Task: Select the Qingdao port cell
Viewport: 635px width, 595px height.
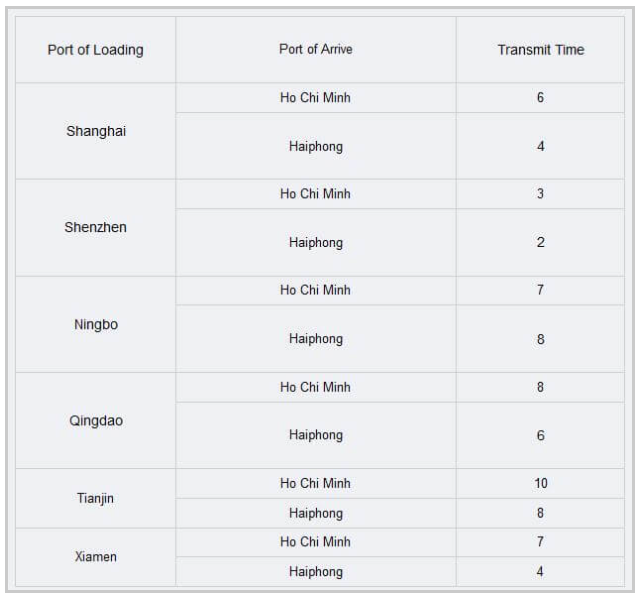Action: coord(95,420)
